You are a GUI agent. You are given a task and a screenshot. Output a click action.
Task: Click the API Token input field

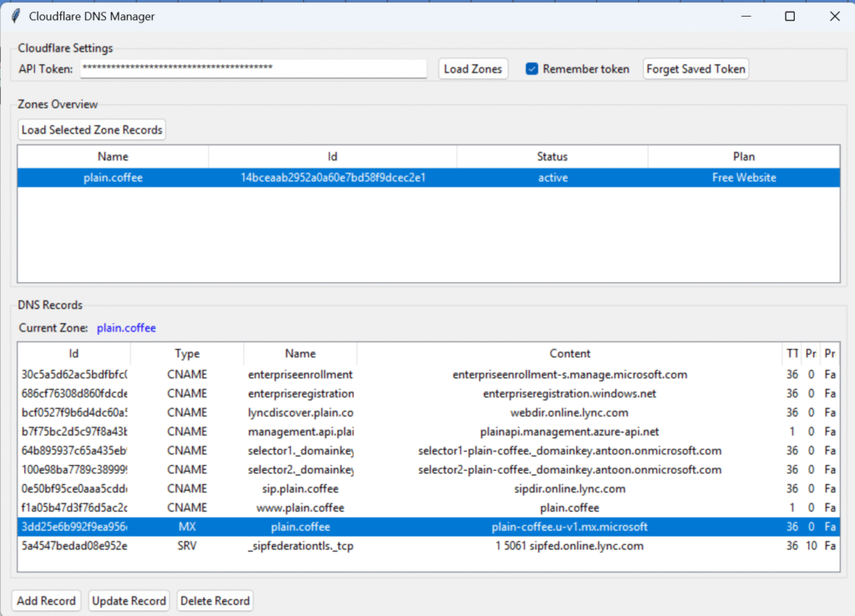click(x=253, y=68)
